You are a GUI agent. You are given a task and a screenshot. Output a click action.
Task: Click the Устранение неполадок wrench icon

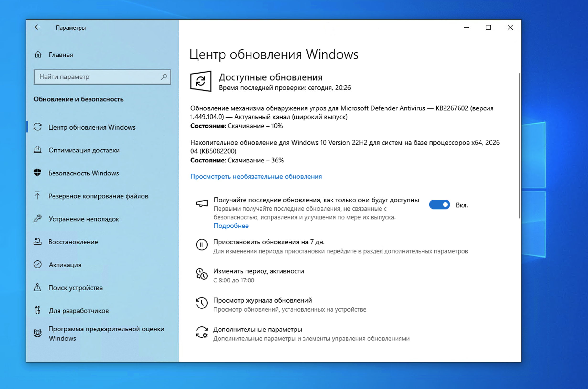pos(37,219)
